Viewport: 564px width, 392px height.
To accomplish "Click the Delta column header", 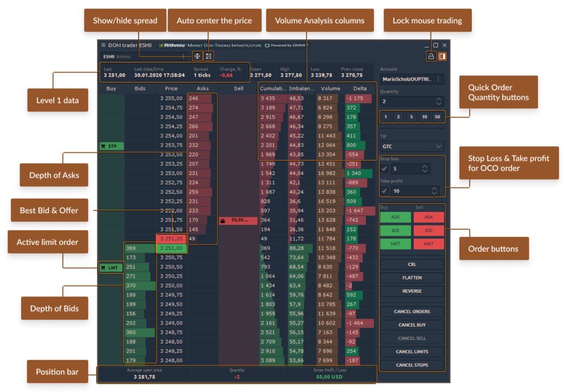I will pyautogui.click(x=360, y=89).
